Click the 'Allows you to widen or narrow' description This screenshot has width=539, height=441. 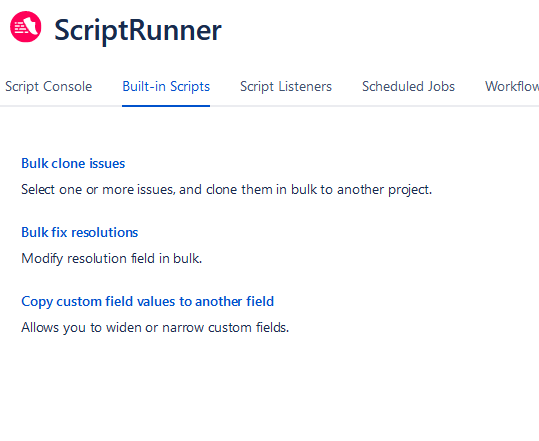[x=155, y=328]
